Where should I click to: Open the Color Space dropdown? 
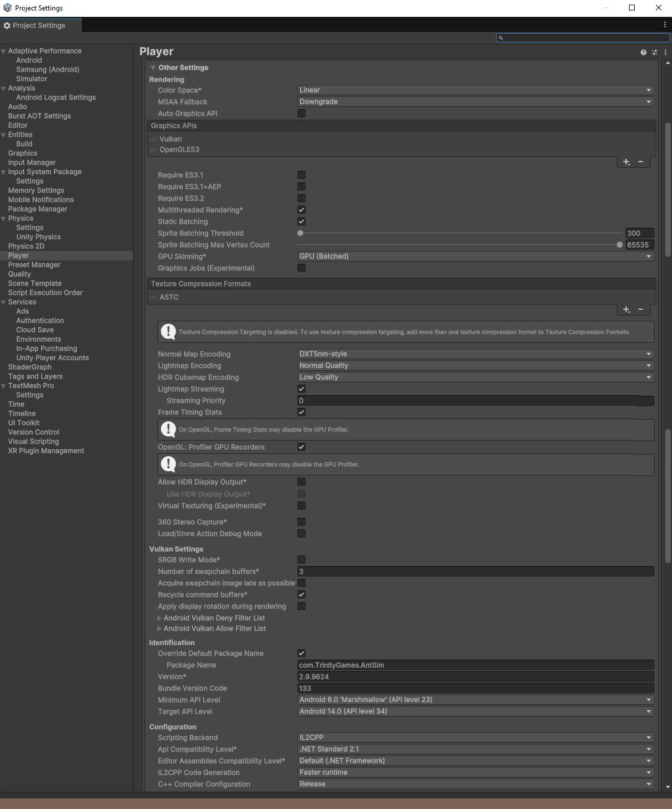(475, 90)
